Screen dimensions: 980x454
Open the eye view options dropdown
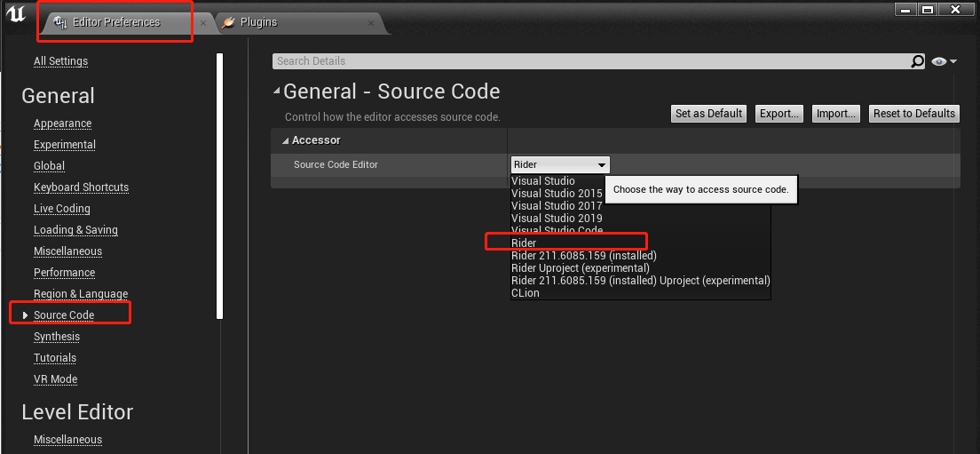coord(944,61)
